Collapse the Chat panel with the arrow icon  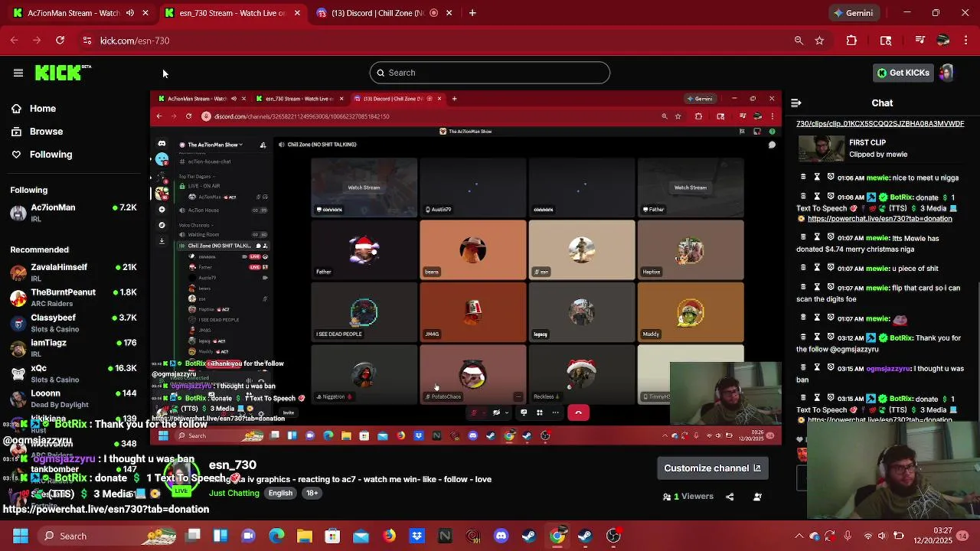[x=796, y=103]
